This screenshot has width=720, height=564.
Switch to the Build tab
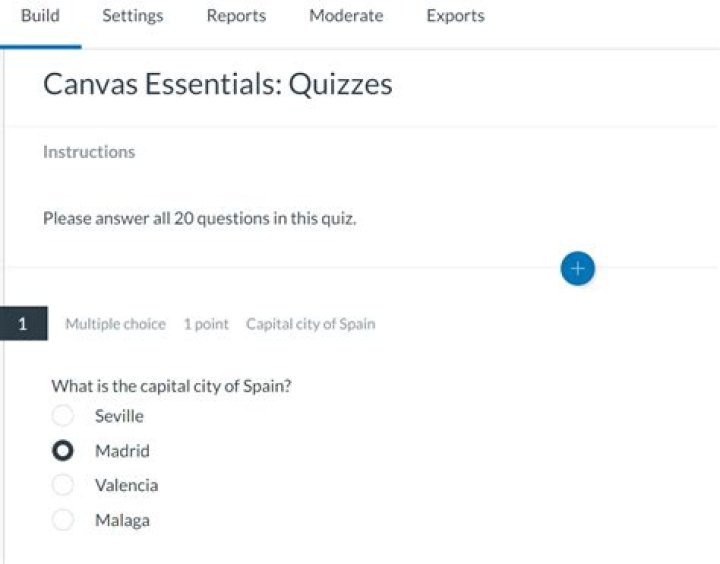pyautogui.click(x=40, y=16)
